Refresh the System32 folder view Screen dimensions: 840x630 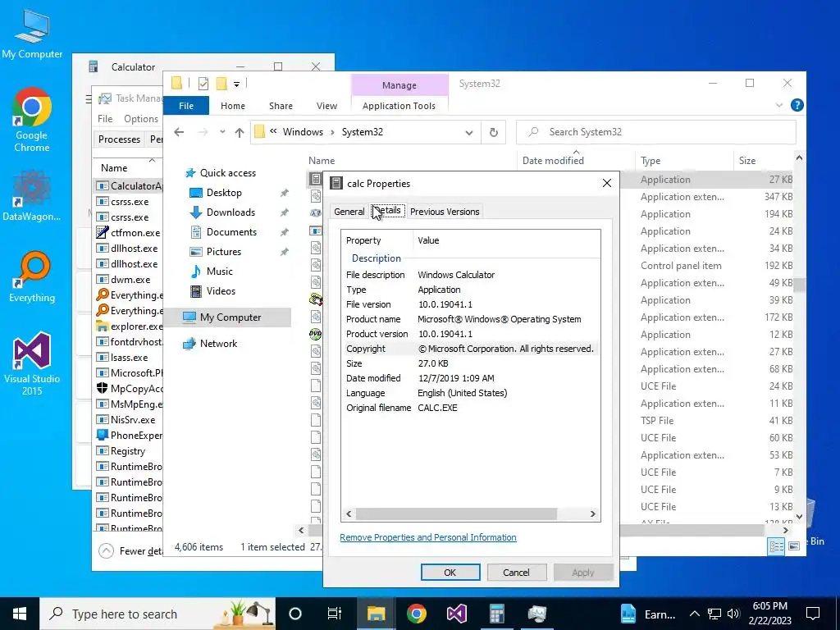pyautogui.click(x=493, y=132)
